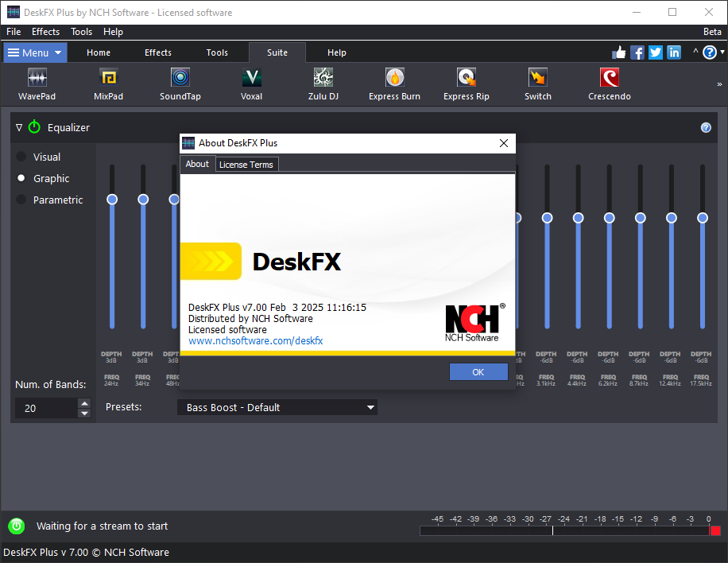Share on Twitter icon
728x563 pixels.
(655, 52)
